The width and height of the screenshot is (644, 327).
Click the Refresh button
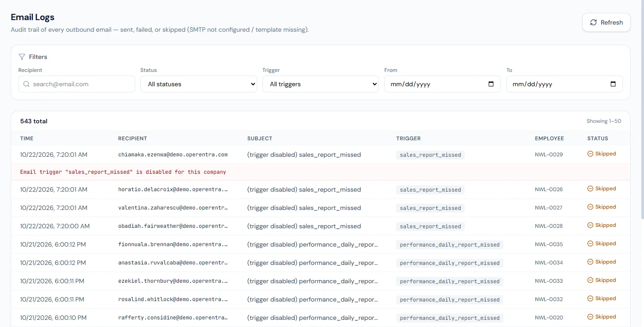point(606,22)
